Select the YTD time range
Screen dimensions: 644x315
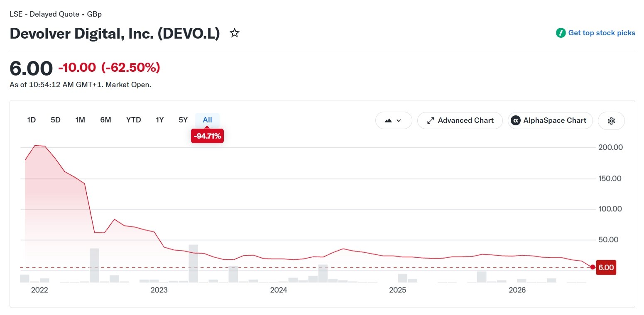pos(134,120)
